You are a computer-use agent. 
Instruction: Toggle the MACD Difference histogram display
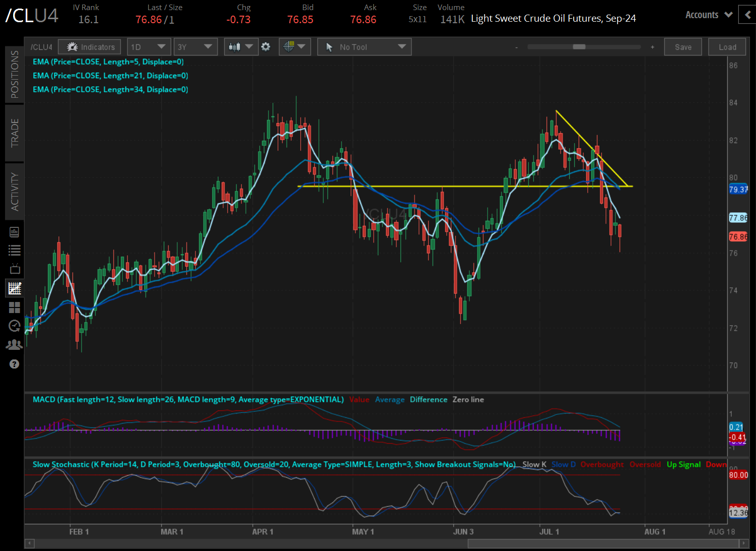coord(428,399)
